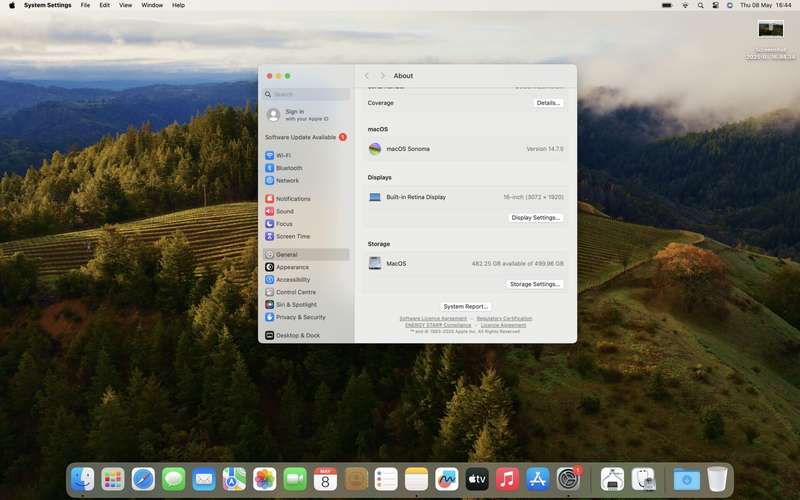Open the Edit menu

pos(105,5)
